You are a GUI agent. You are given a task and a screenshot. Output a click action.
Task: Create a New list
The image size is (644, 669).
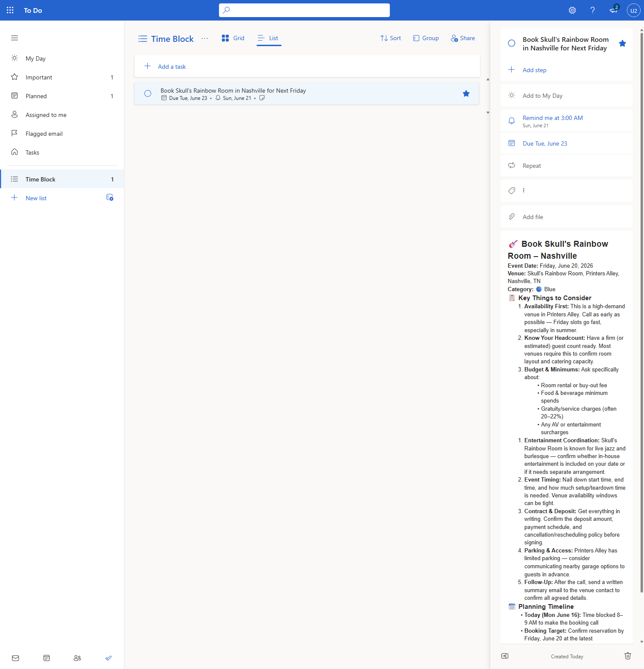tap(36, 198)
